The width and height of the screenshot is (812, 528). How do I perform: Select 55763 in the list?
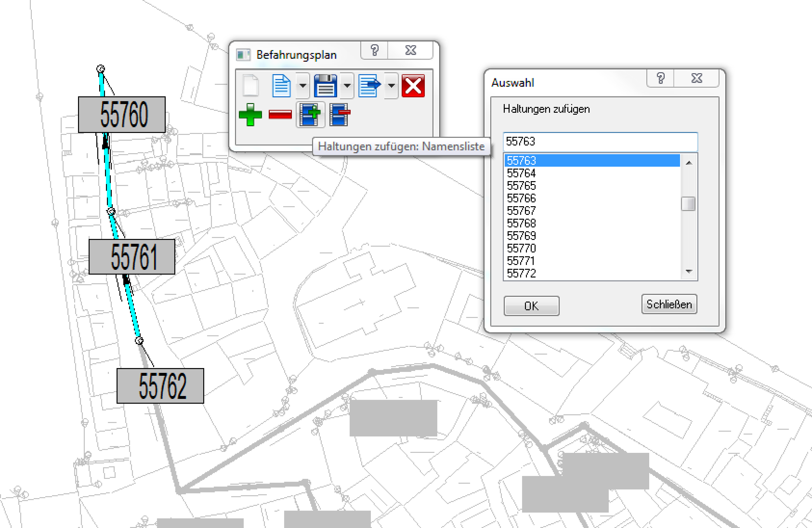pyautogui.click(x=592, y=160)
